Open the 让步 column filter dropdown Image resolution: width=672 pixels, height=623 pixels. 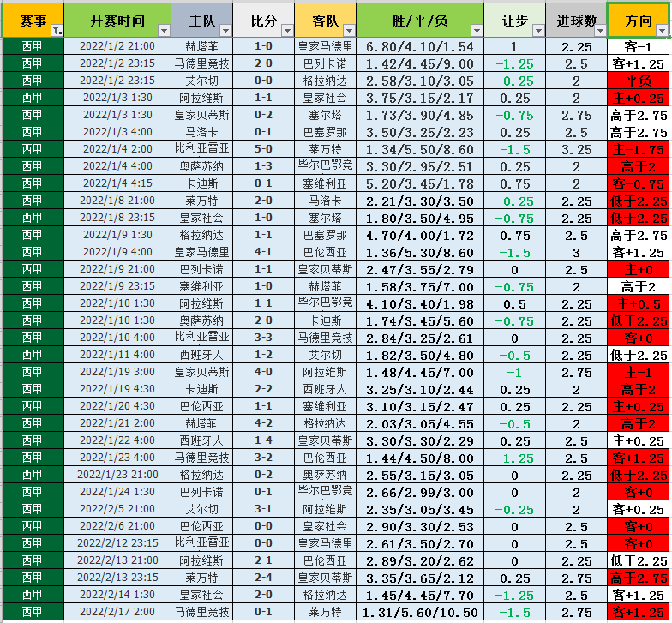[x=538, y=31]
